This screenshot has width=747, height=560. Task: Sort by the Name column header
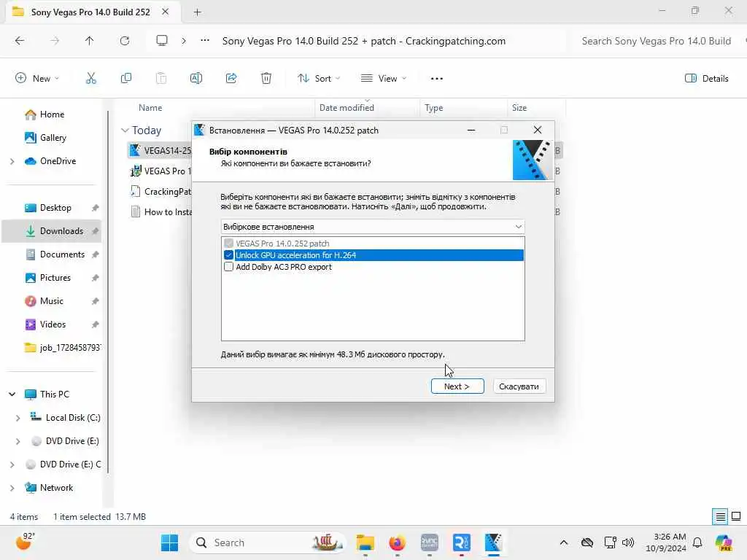pos(150,108)
